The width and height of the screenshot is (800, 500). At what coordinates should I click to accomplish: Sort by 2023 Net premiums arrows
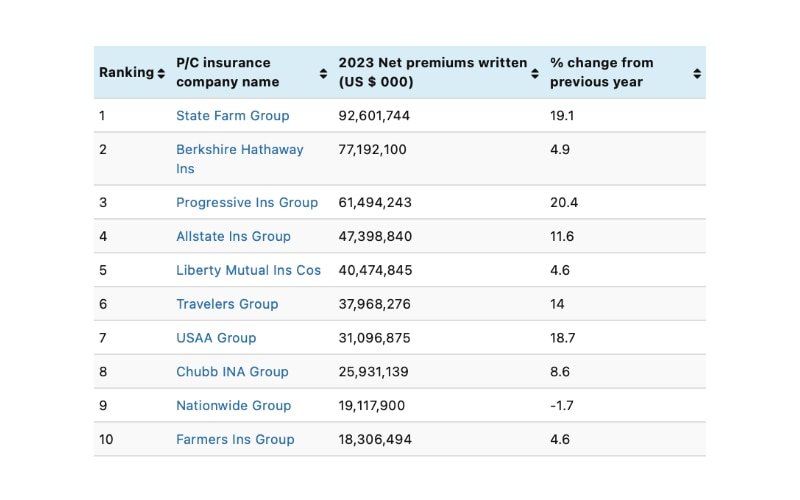coord(535,73)
